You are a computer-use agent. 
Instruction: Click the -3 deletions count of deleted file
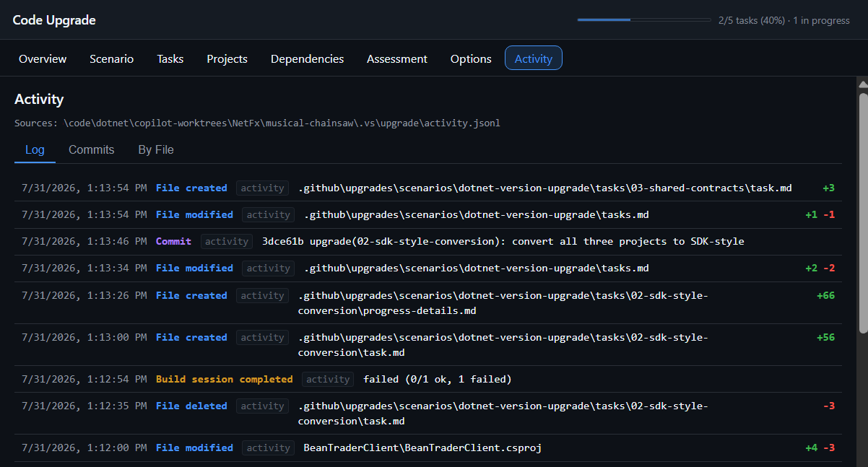click(x=828, y=406)
